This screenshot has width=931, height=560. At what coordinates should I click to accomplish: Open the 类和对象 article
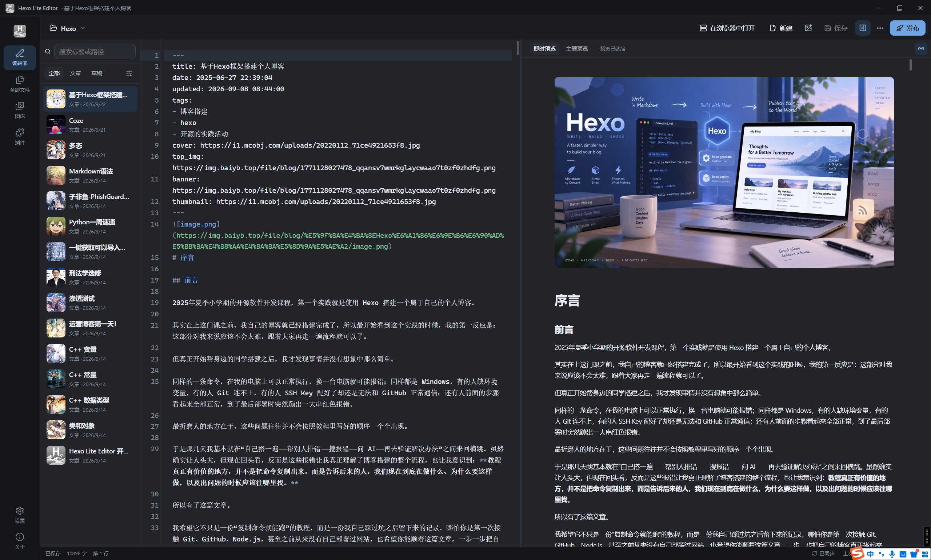coord(90,430)
